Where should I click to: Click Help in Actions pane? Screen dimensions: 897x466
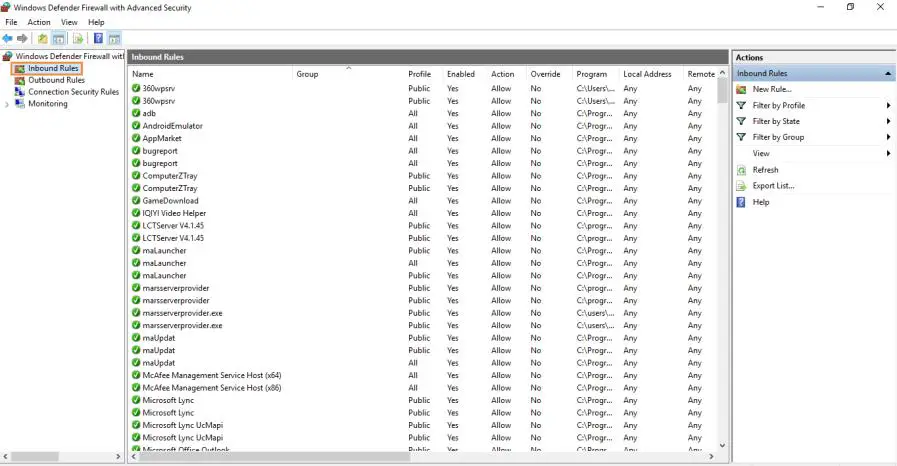pos(761,202)
